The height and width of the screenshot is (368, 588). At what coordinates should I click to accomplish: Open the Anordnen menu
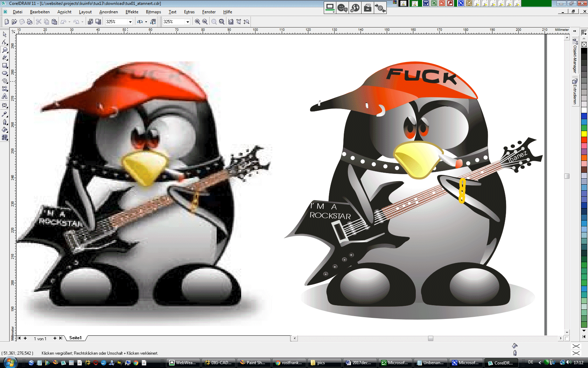click(x=108, y=12)
